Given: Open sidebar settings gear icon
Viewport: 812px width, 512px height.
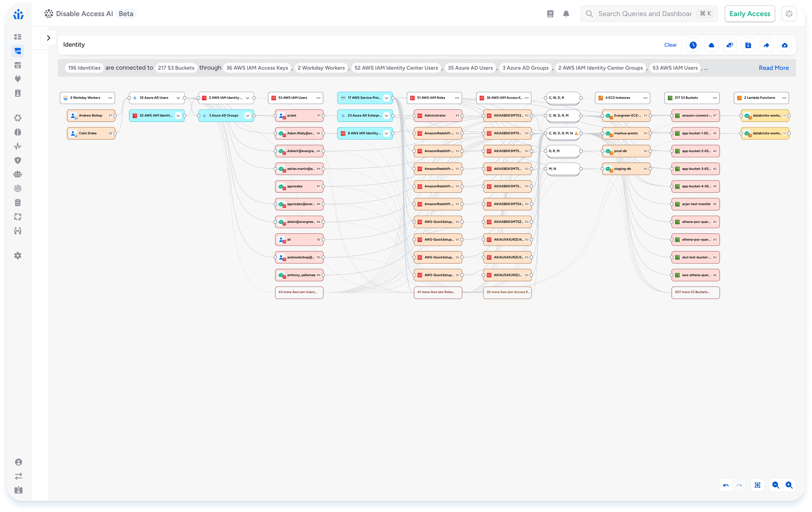Looking at the screenshot, I should (18, 256).
